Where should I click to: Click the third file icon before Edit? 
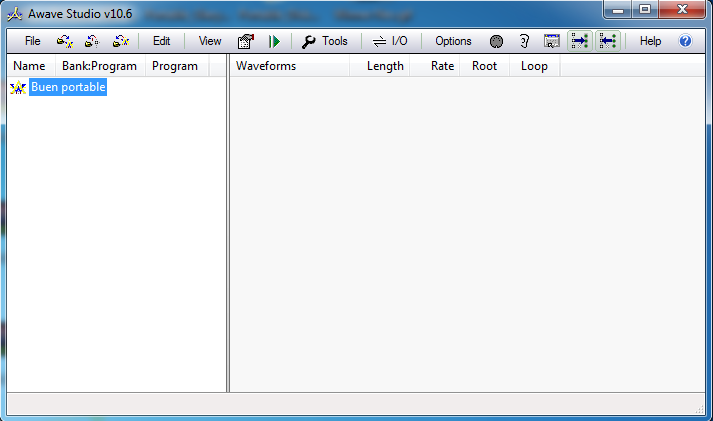121,41
